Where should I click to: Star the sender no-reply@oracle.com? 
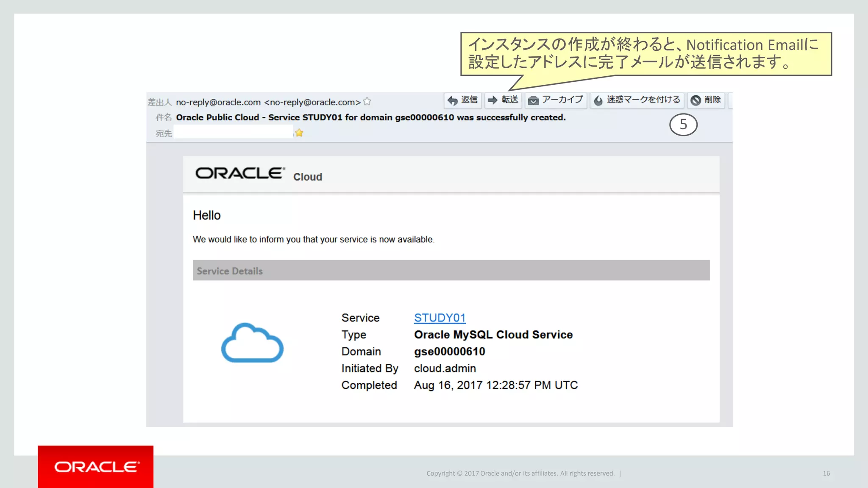coord(367,102)
